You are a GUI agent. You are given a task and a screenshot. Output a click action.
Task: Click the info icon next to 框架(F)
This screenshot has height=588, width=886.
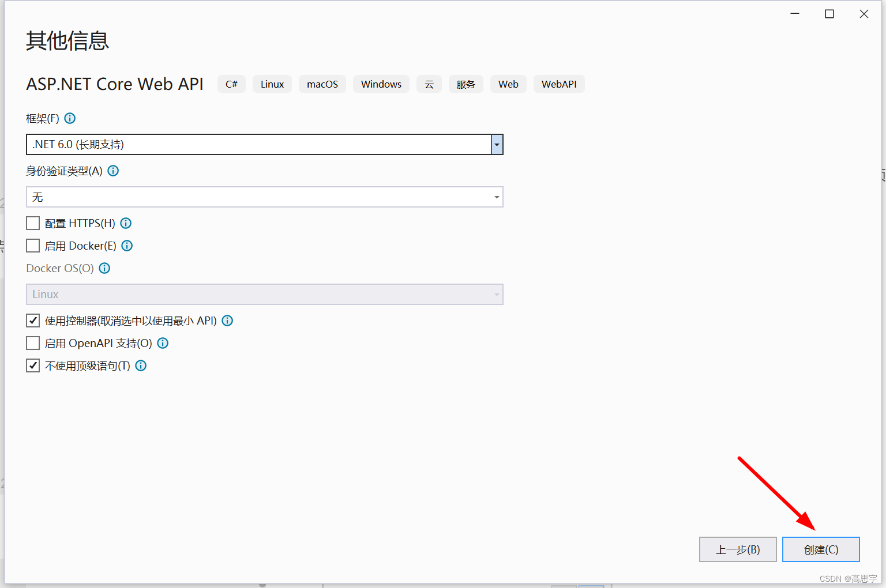(70, 118)
